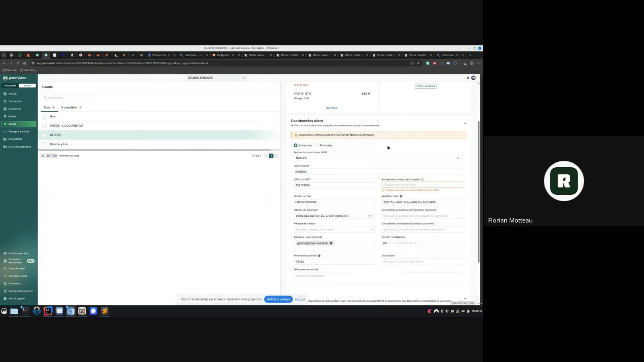Click Arrêter le partage button
This screenshot has height=362, width=644.
(x=278, y=299)
